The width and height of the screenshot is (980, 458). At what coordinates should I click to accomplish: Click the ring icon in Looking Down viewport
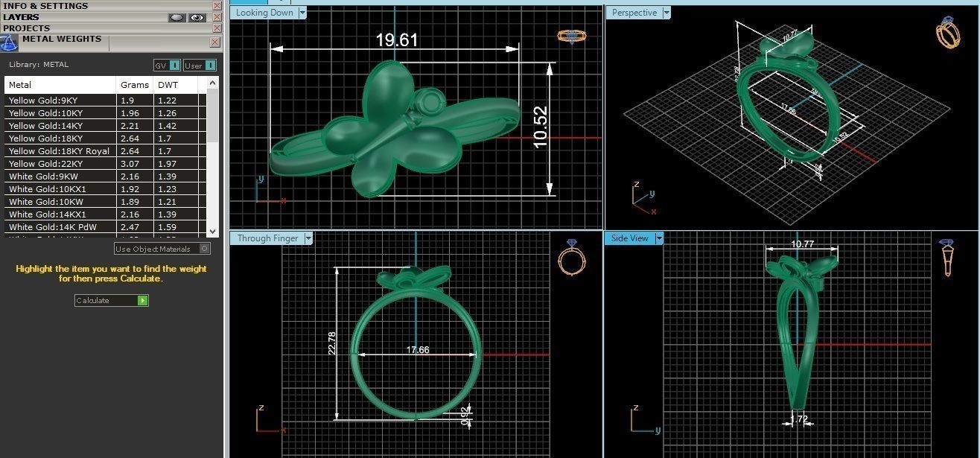pyautogui.click(x=571, y=36)
